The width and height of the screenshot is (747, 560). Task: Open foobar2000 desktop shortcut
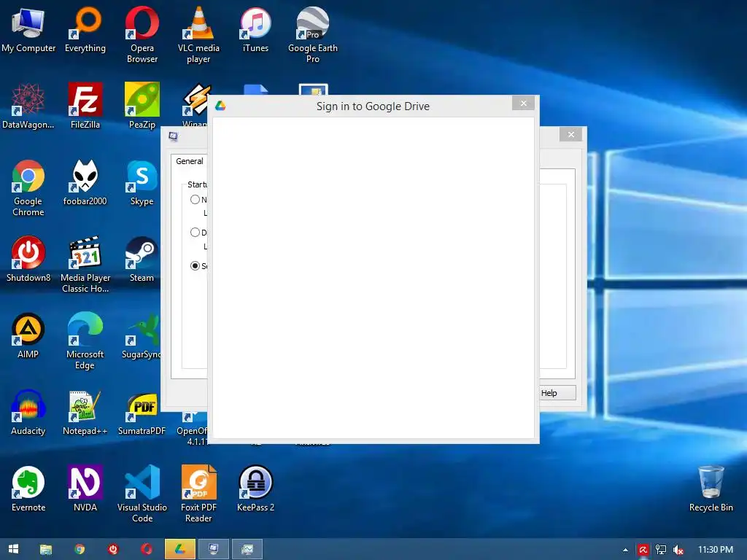pos(85,183)
